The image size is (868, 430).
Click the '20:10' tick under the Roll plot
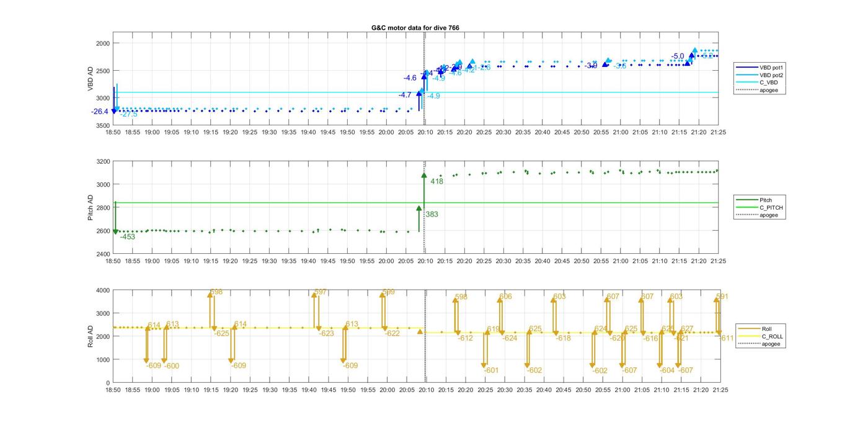click(x=426, y=390)
